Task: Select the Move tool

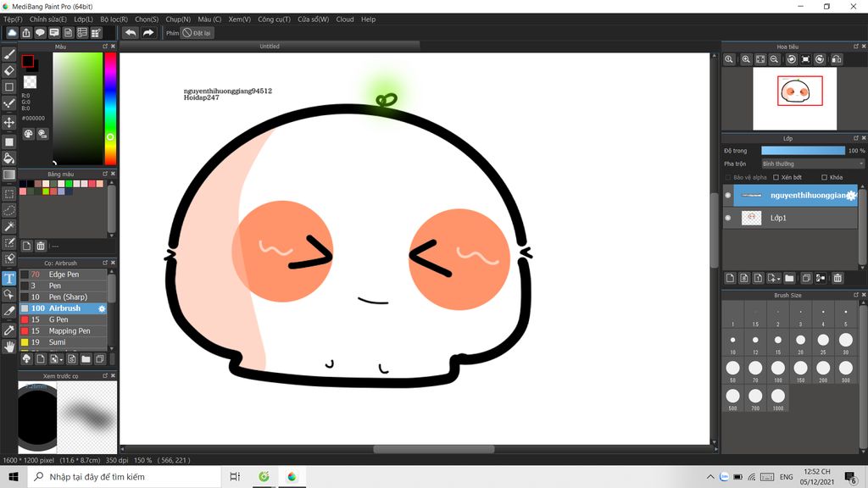Action: (x=8, y=122)
